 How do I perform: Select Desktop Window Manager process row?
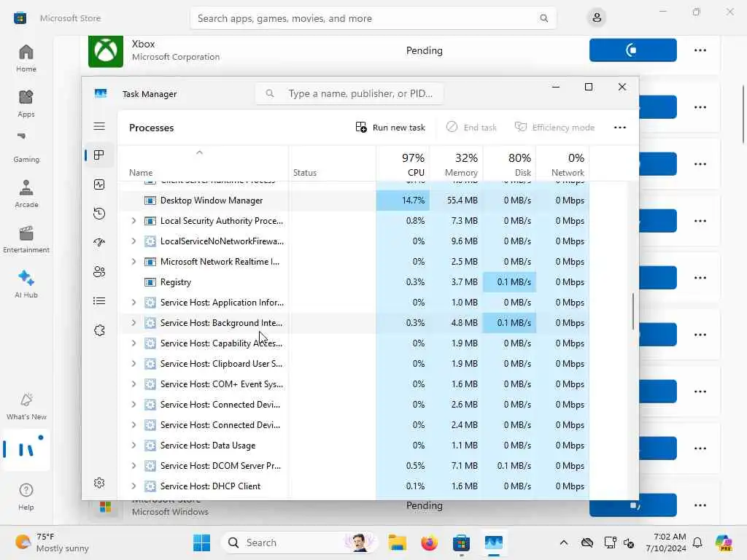(354, 201)
